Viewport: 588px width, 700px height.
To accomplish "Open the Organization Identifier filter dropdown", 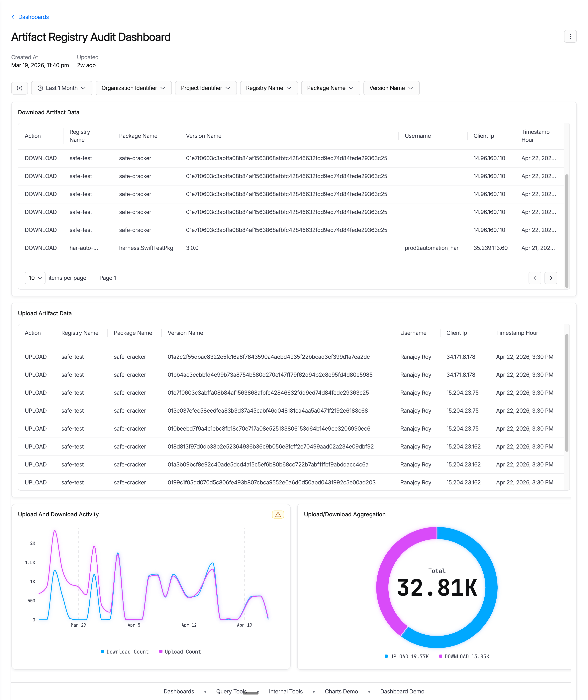I will [133, 88].
